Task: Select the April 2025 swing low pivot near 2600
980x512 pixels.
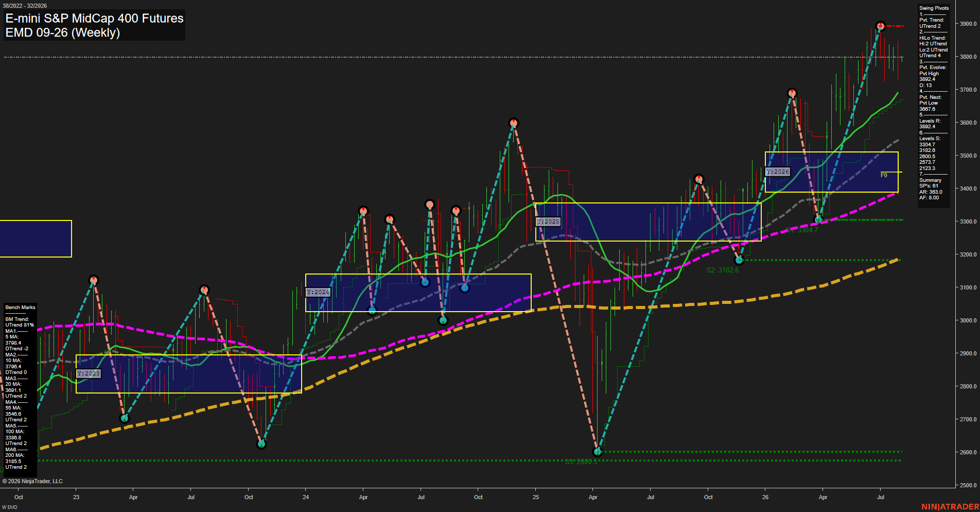Action: click(x=598, y=452)
